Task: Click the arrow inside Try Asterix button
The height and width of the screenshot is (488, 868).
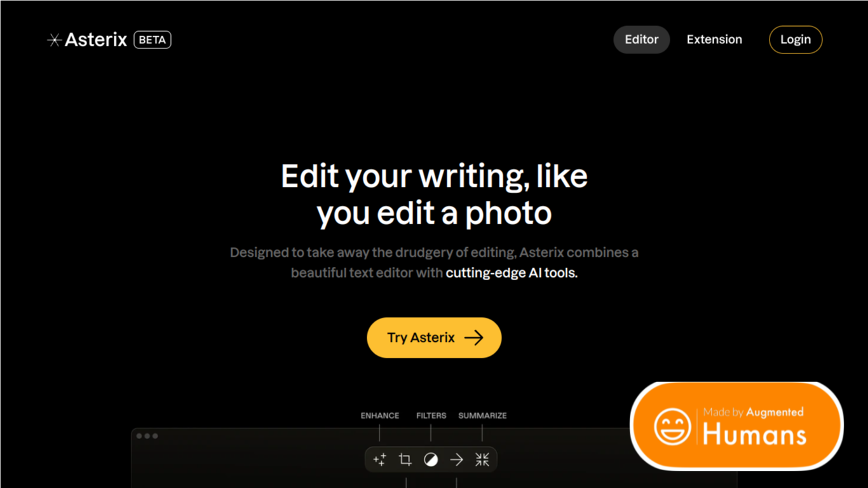Action: pyautogui.click(x=473, y=337)
